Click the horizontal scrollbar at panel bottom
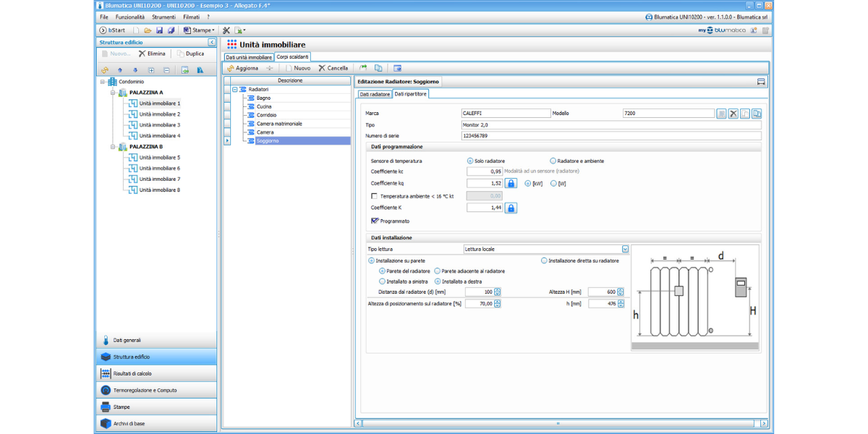868x434 pixels. pyautogui.click(x=557, y=423)
